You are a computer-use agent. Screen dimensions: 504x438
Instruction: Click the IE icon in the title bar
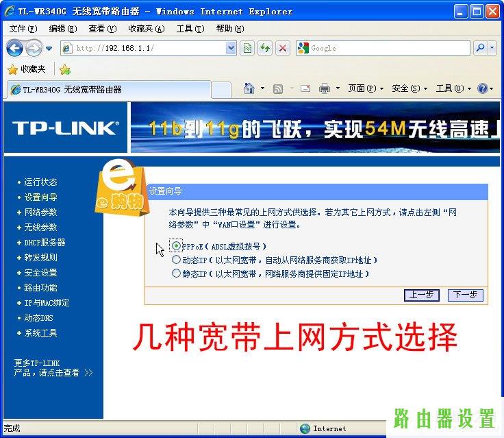[10, 11]
